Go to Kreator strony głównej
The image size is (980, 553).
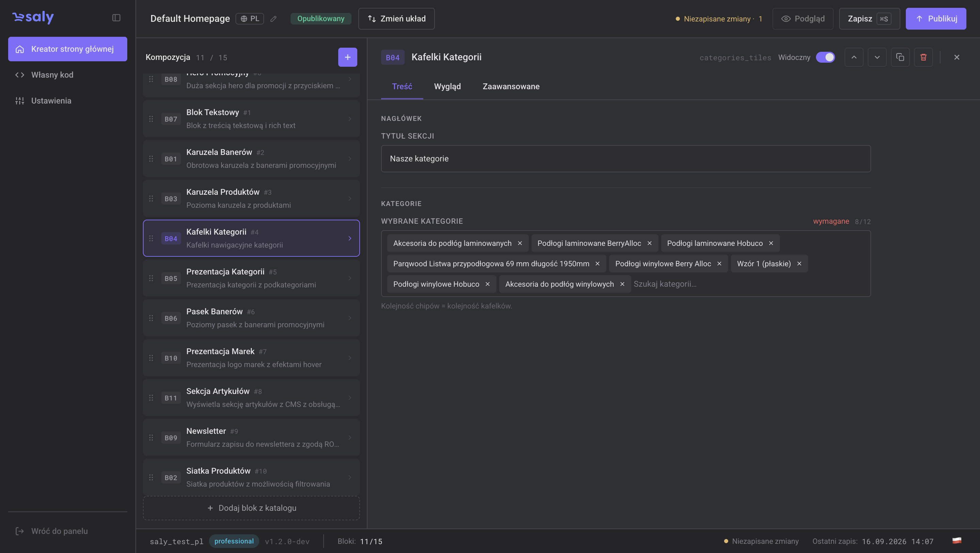(68, 49)
